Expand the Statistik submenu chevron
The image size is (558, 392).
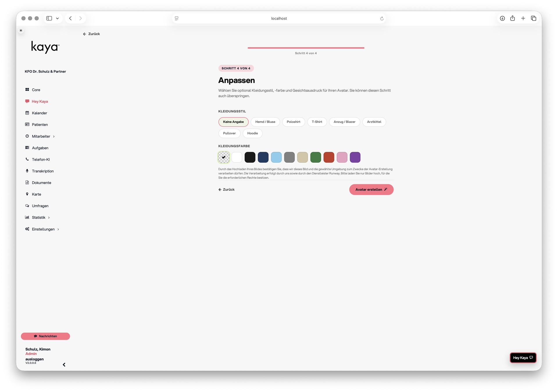(x=49, y=217)
